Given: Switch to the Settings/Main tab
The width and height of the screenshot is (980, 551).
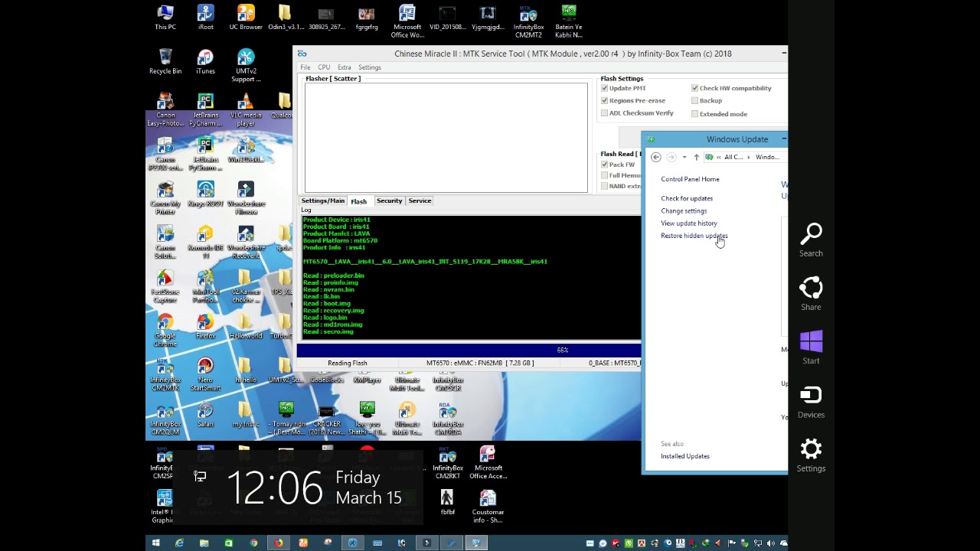Looking at the screenshot, I should (322, 201).
